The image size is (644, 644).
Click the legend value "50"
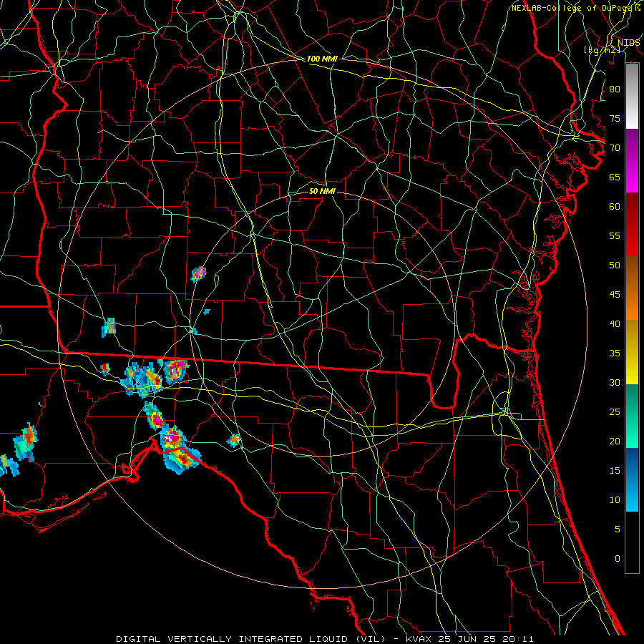coord(615,265)
